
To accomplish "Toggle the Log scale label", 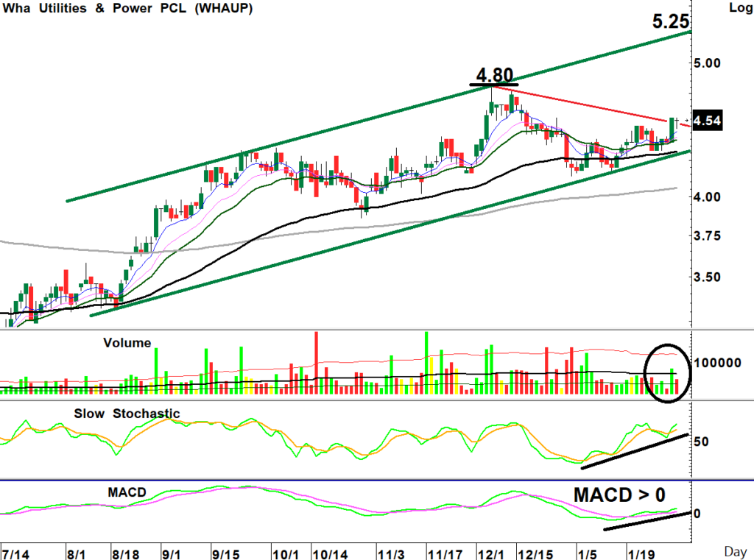I will [736, 9].
